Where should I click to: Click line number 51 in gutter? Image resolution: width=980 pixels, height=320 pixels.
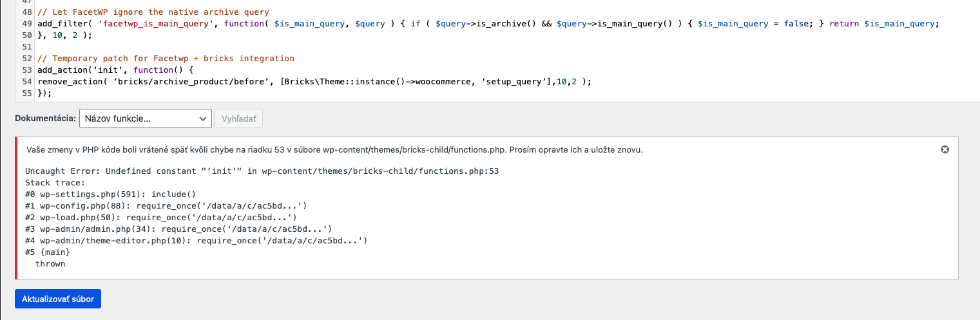click(26, 46)
